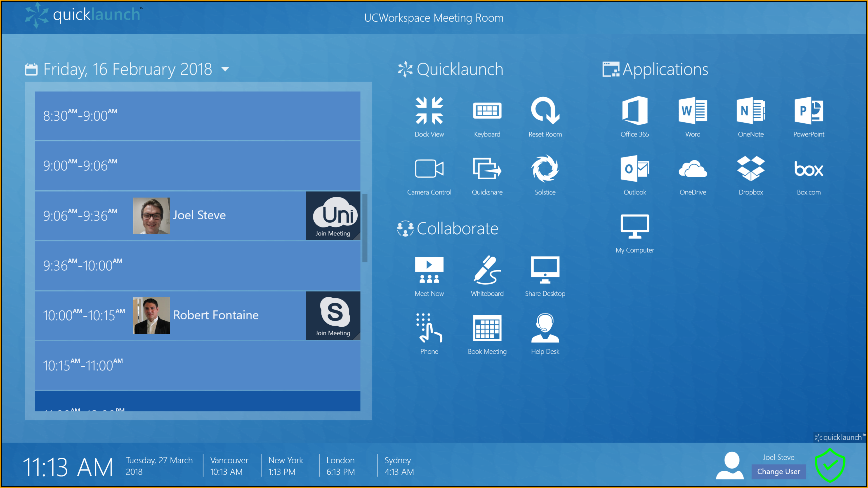The height and width of the screenshot is (488, 868).
Task: Click the Change User button
Action: coord(778,472)
